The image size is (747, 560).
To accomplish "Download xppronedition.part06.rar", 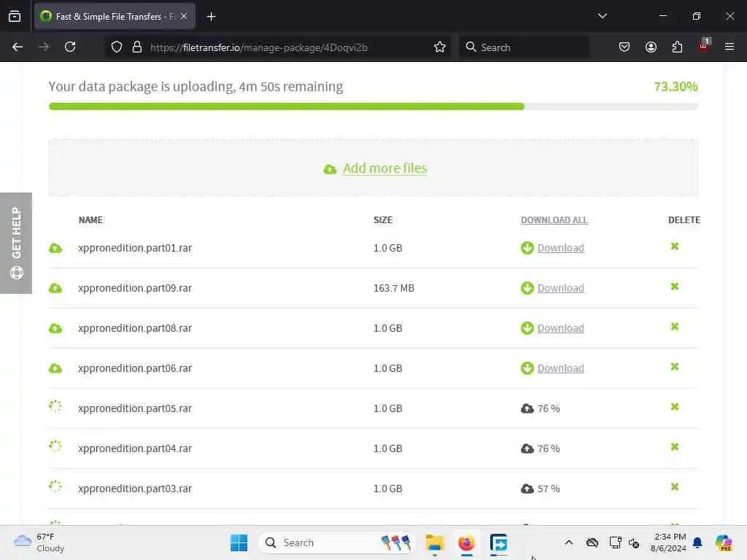I will 560,368.
